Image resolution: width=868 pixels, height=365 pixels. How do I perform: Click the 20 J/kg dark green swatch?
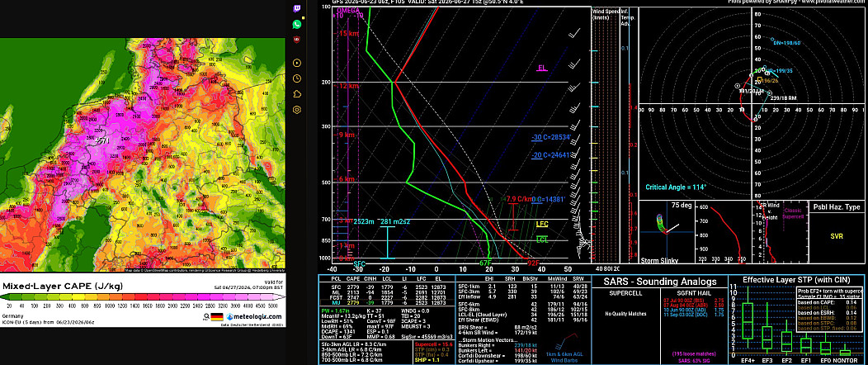click(17, 297)
